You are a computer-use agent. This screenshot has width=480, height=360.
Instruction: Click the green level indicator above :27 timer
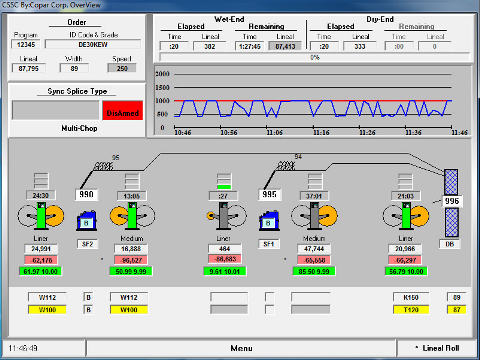pyautogui.click(x=224, y=181)
